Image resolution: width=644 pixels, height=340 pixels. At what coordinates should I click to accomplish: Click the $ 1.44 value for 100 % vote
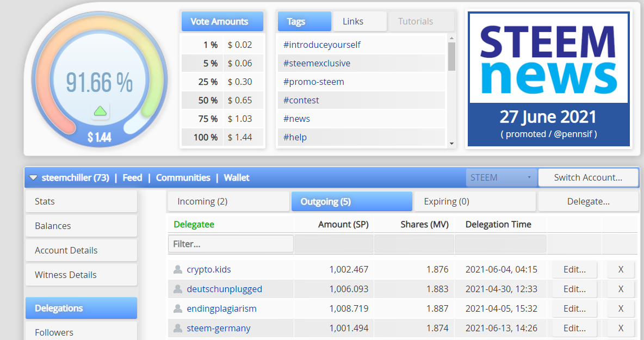click(x=240, y=137)
